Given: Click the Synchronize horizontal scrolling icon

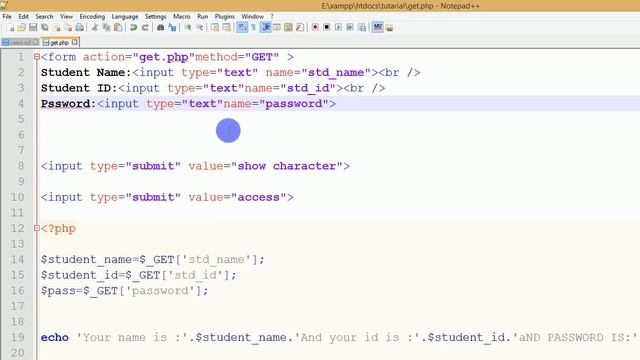Looking at the screenshot, I should (x=227, y=27).
